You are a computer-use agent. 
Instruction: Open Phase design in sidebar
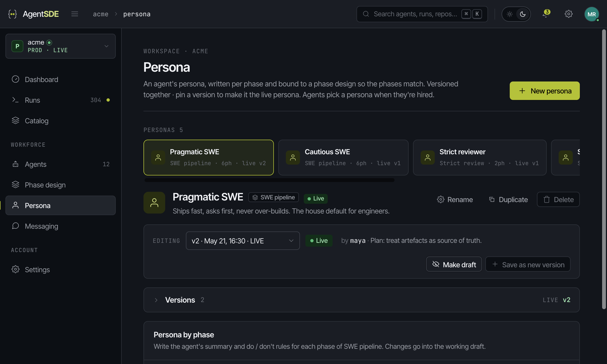[x=61, y=185]
